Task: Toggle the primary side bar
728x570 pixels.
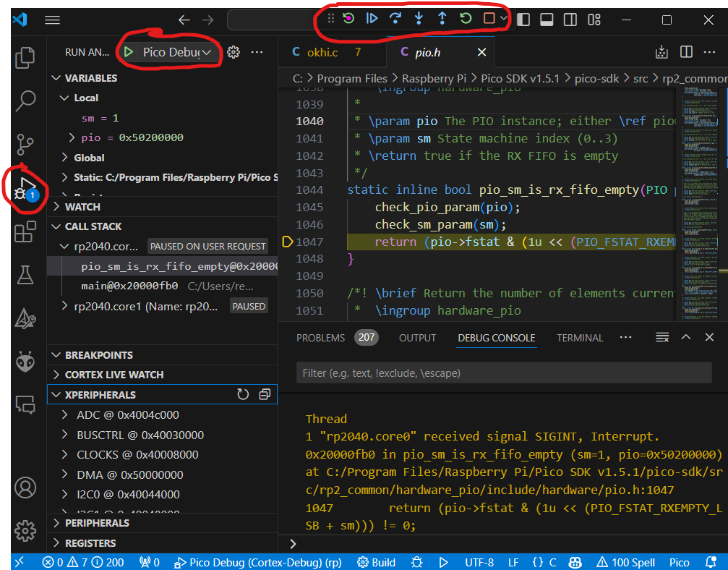Action: coord(523,20)
